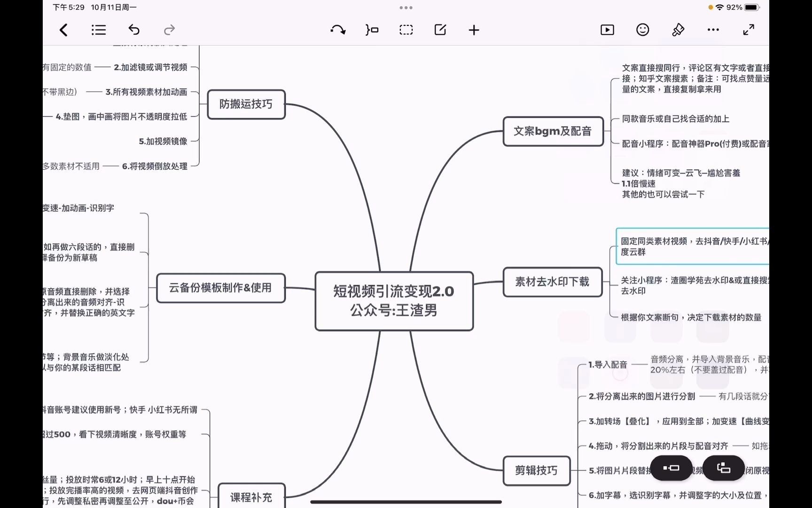Viewport: 812px width, 508px height.
Task: Open the outline list view icon
Action: 99,30
